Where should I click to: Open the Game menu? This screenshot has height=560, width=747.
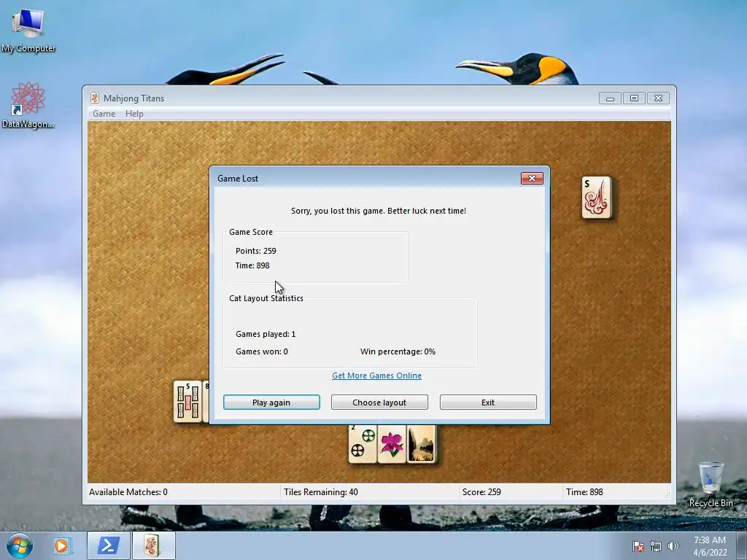[x=104, y=114]
